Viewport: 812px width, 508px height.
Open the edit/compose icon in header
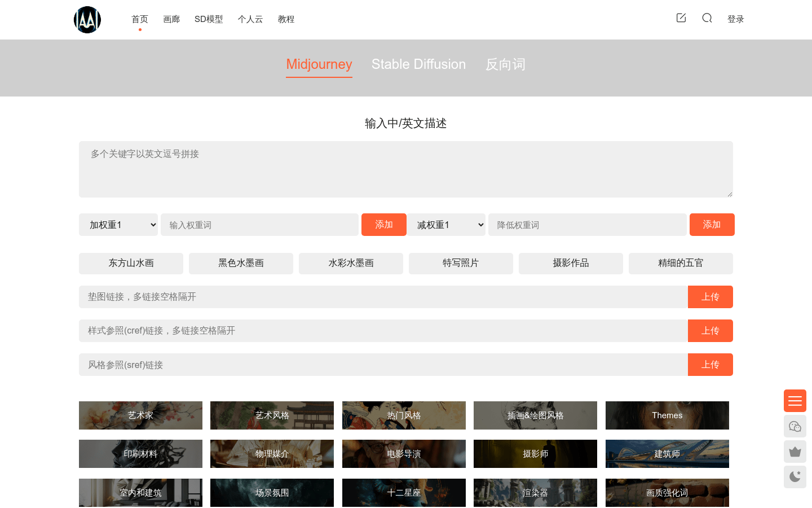tap(681, 18)
